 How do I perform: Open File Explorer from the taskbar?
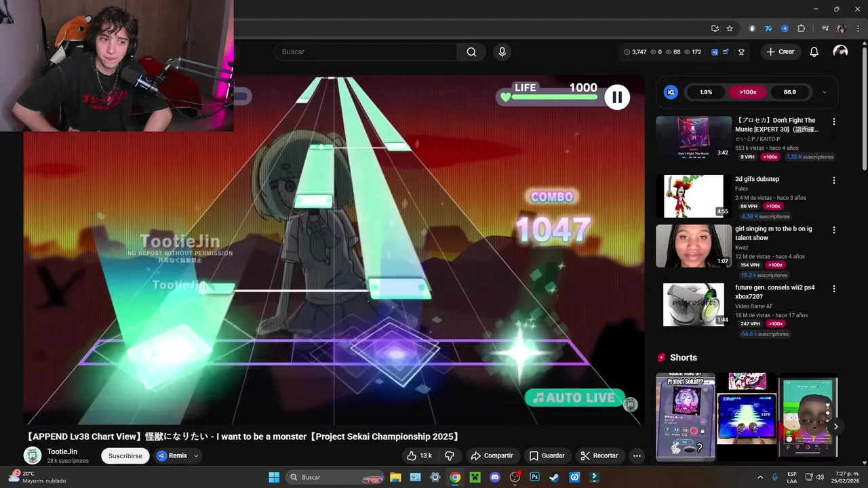click(395, 477)
